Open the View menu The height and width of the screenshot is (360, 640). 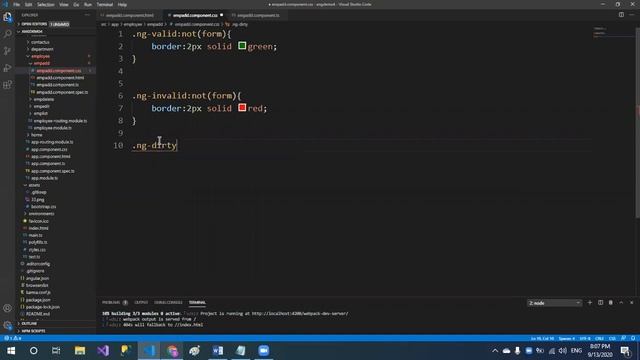pyautogui.click(x=64, y=4)
